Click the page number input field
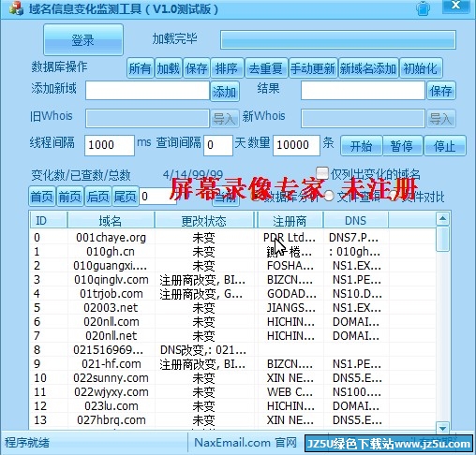The height and width of the screenshot is (455, 476). tap(157, 197)
